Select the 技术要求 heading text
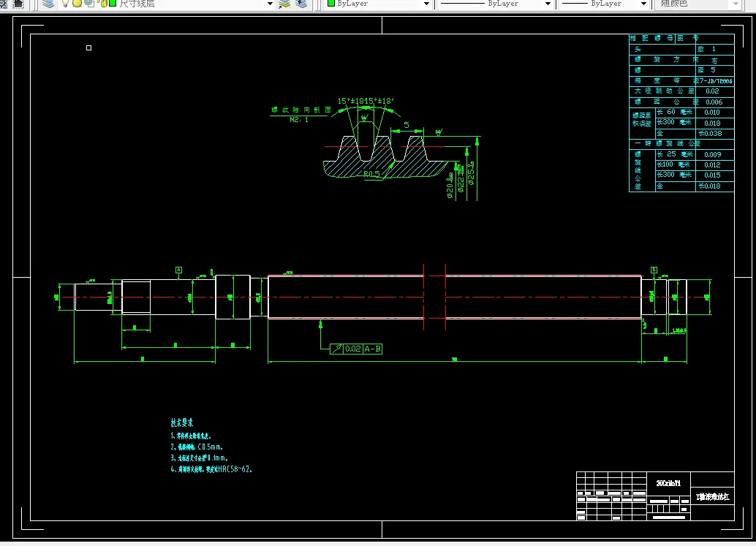 click(x=182, y=422)
